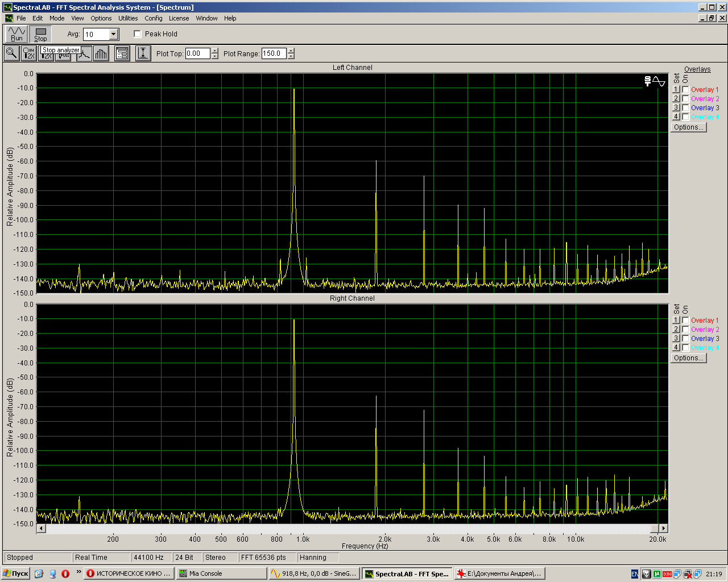Click the first quick launch icon next to Пуск

click(x=39, y=573)
